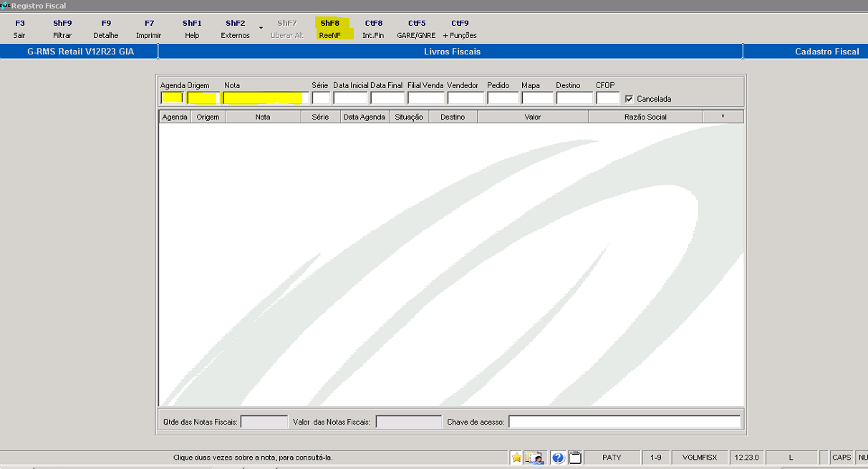
Task: Uncheck the Cancelada checkbox
Action: pos(629,99)
